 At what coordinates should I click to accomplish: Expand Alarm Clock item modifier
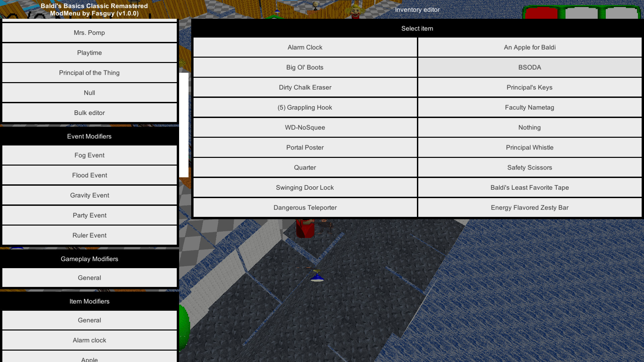coord(89,340)
